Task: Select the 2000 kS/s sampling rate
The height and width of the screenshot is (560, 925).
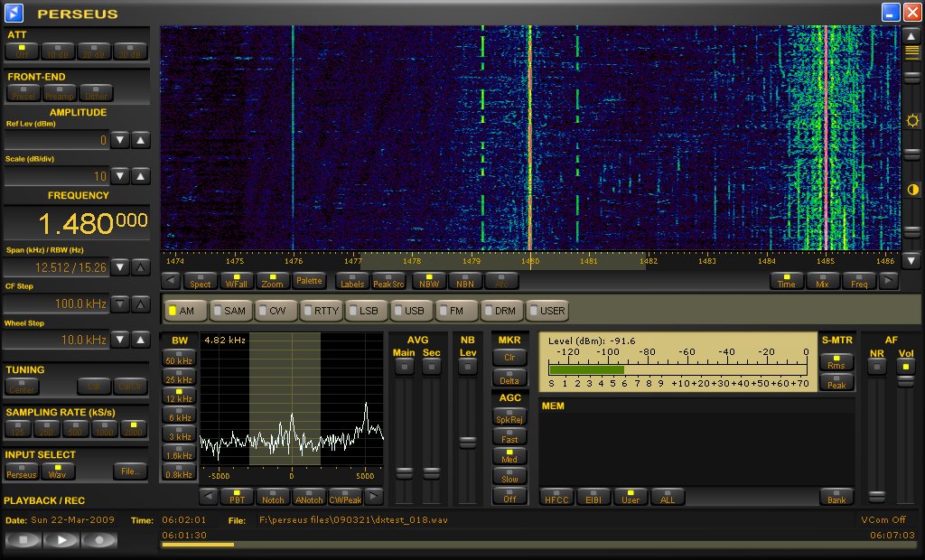Action: click(134, 429)
